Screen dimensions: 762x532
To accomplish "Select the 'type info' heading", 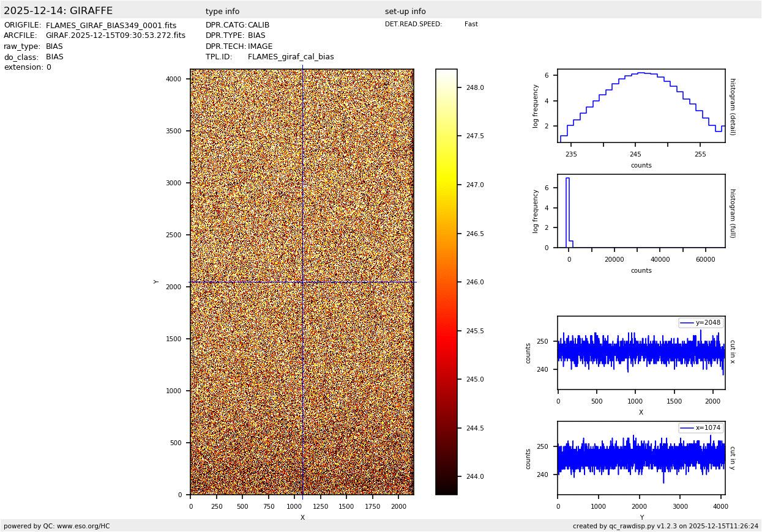I will [x=222, y=12].
